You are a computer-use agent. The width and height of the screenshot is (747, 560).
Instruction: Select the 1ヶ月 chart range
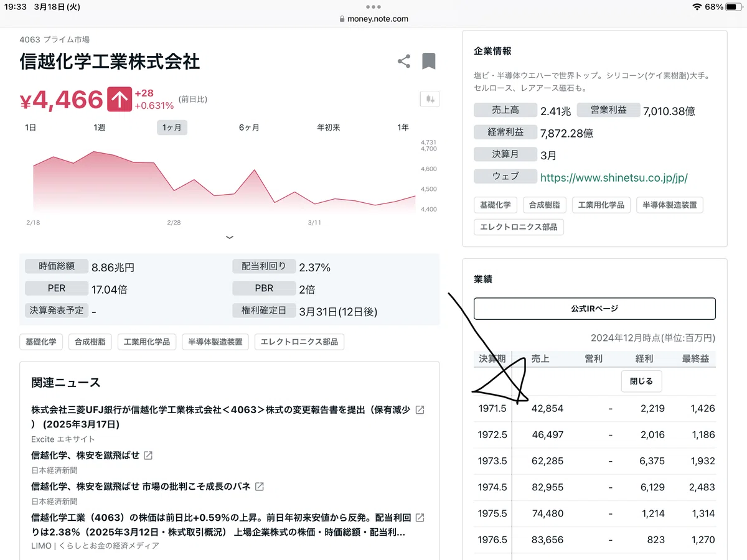point(172,128)
